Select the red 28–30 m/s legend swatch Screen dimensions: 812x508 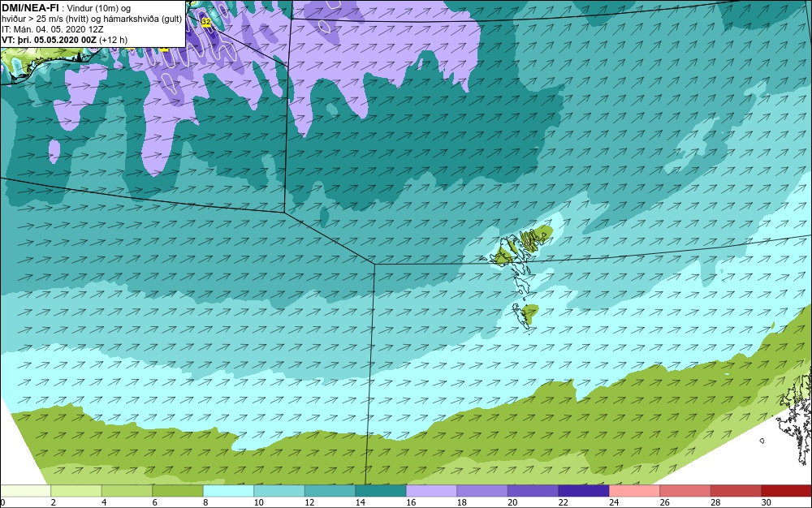(736, 491)
